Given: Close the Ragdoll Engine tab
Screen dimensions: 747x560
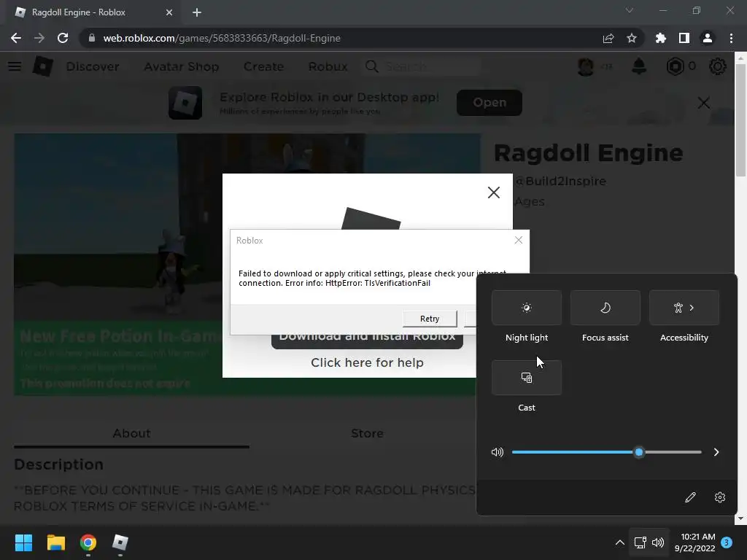Looking at the screenshot, I should tap(169, 12).
